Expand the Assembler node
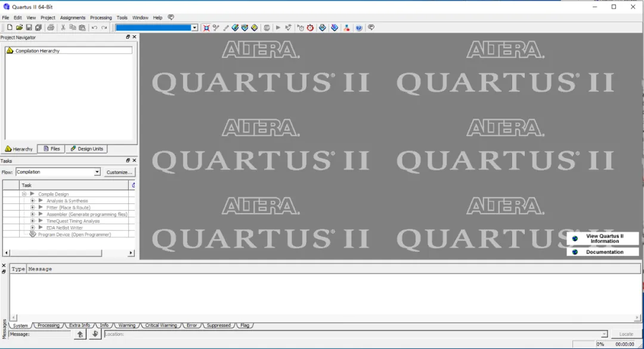The width and height of the screenshot is (644, 349). (x=32, y=214)
